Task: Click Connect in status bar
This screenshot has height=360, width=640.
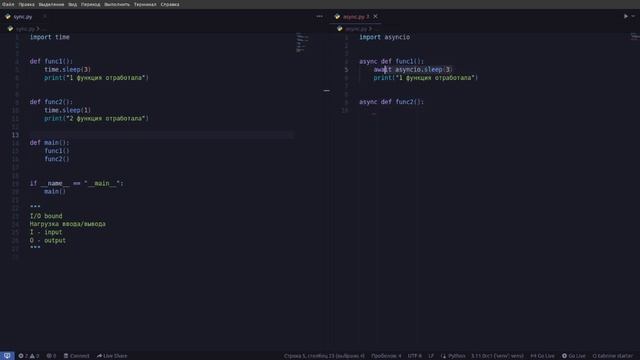Action: point(76,356)
